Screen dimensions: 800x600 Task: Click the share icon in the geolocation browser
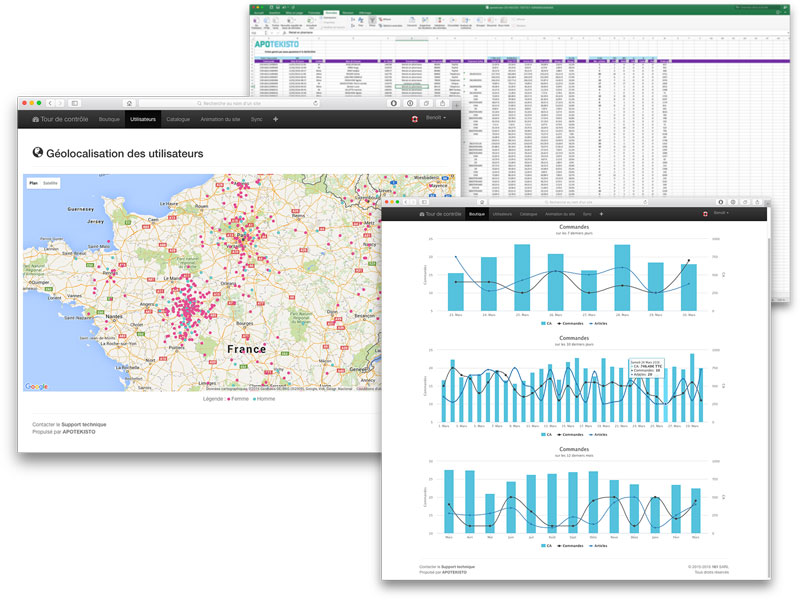[x=442, y=103]
